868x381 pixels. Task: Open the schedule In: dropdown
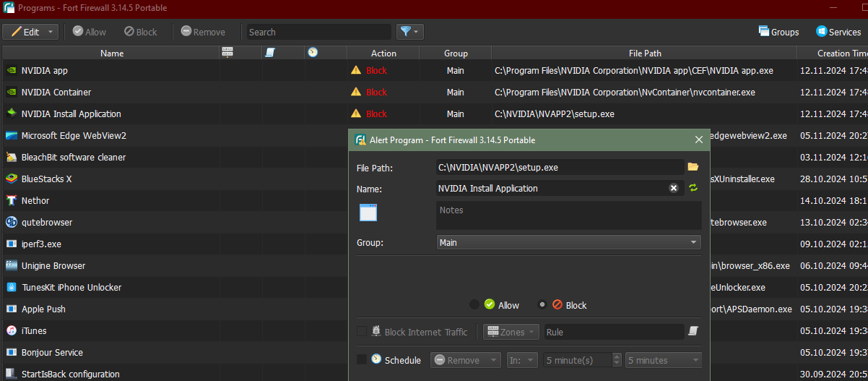point(521,360)
